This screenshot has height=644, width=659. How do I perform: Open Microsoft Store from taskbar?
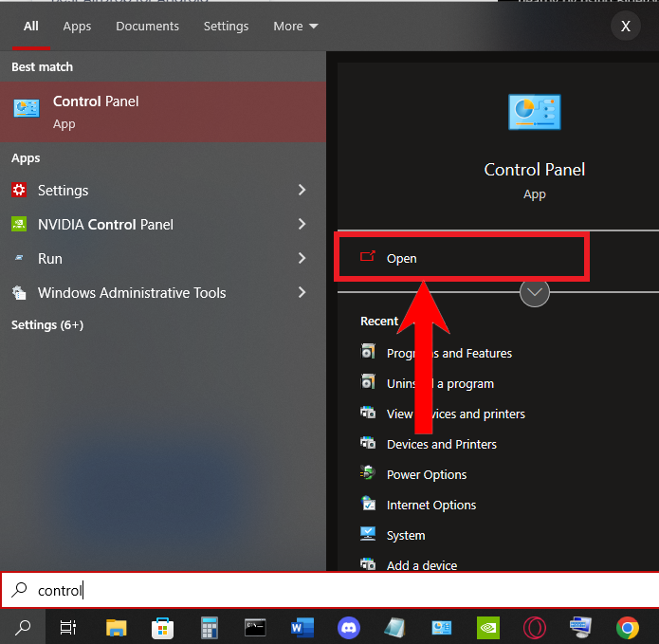click(162, 628)
